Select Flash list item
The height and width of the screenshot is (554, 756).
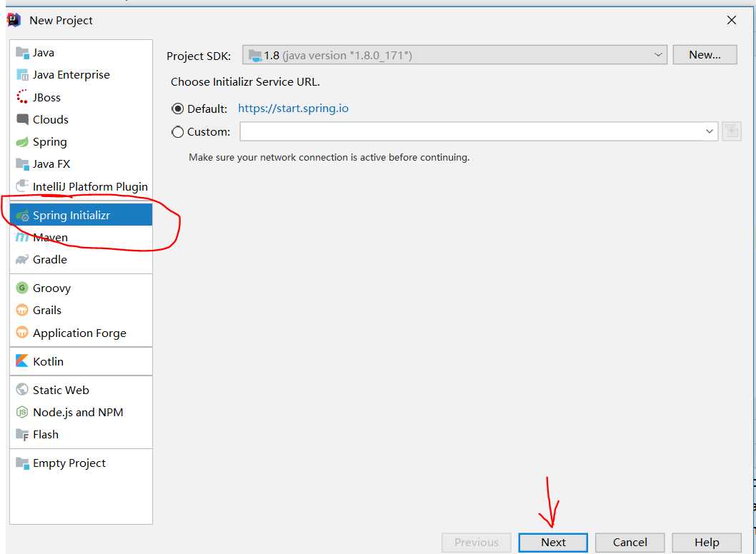click(x=81, y=435)
